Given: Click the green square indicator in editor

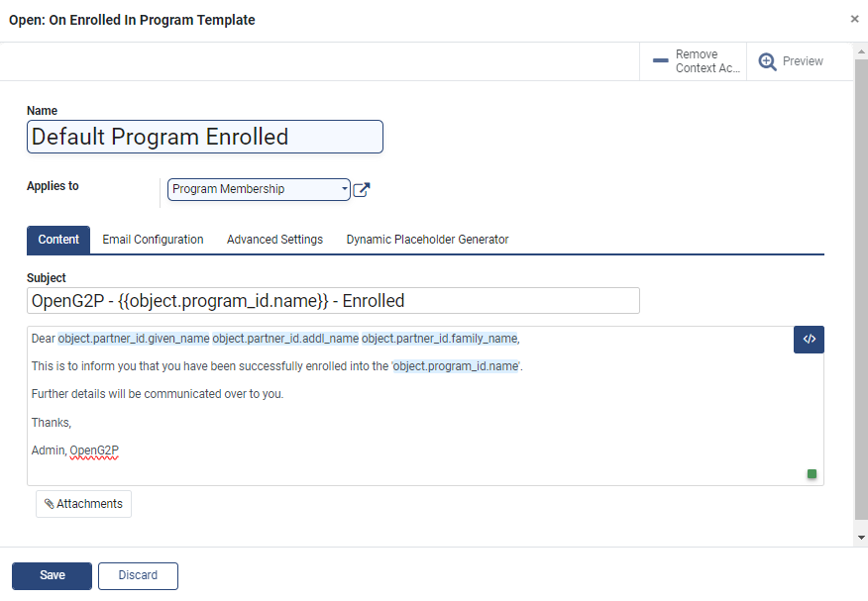Looking at the screenshot, I should [x=812, y=474].
